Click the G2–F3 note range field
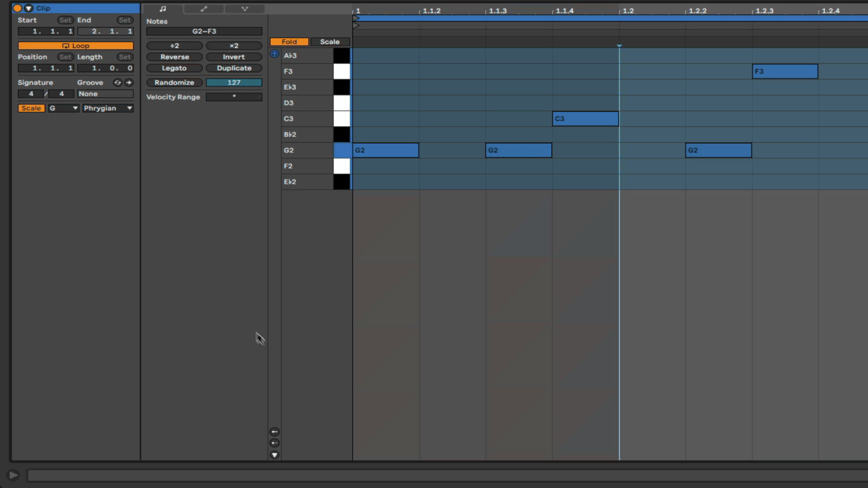 tap(204, 31)
